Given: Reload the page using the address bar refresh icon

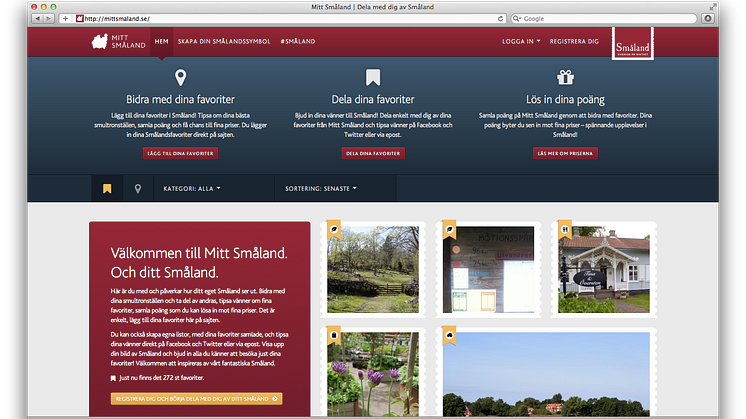Looking at the screenshot, I should pyautogui.click(x=501, y=18).
